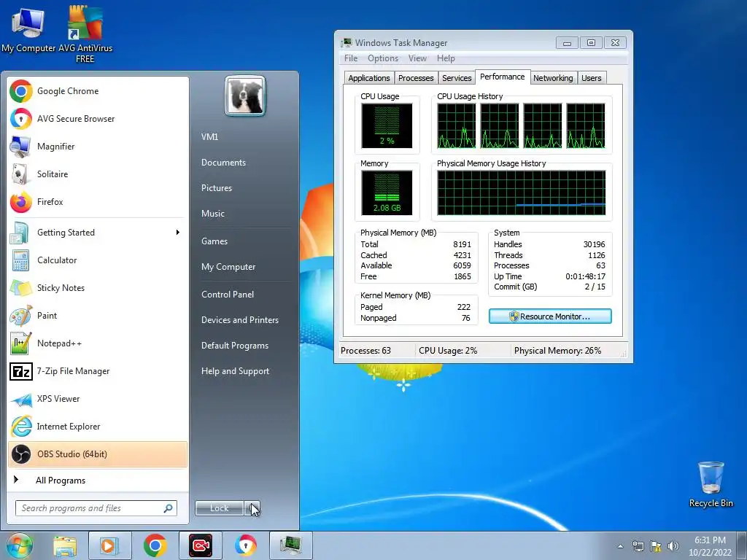
Task: Open Pictures from the Start menu
Action: point(217,188)
